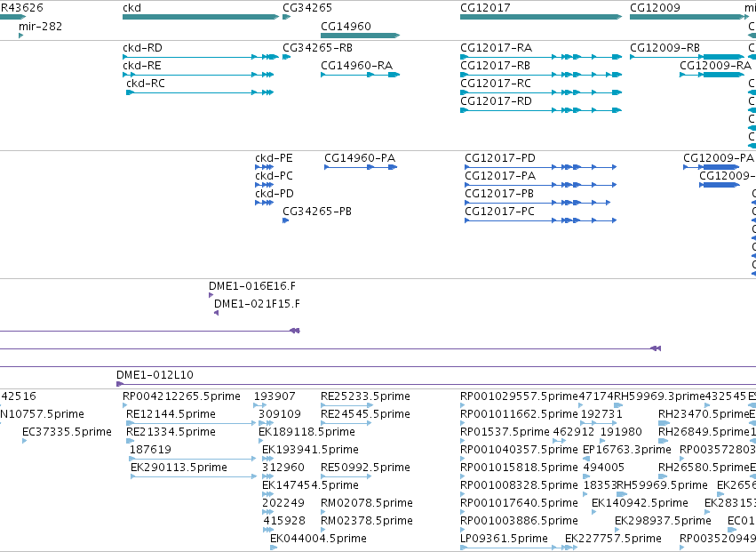Select the CG12009-PA protein feature
The height and width of the screenshot is (552, 756).
tap(712, 167)
